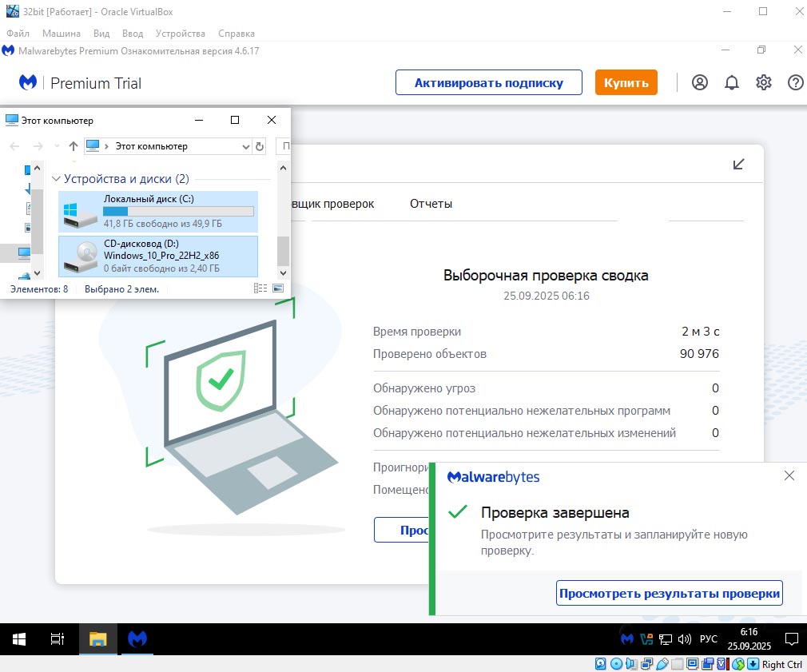Open Windows Start menu
Image resolution: width=807 pixels, height=672 pixels.
(19, 639)
